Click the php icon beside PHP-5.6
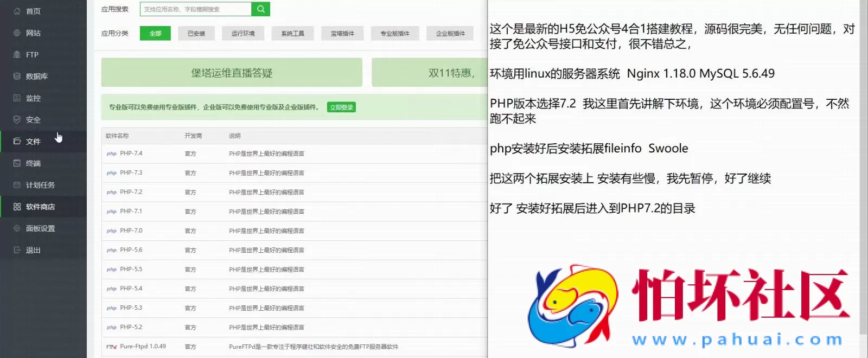The image size is (868, 358). point(111,250)
